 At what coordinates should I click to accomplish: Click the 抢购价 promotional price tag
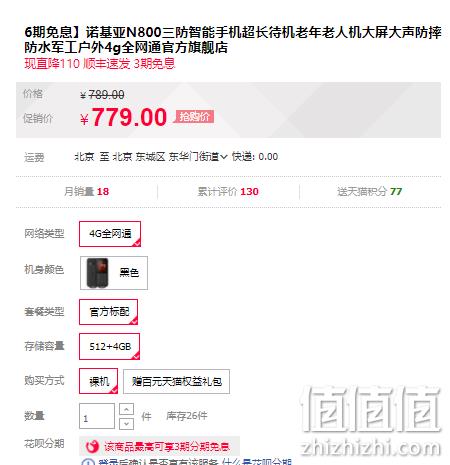194,117
